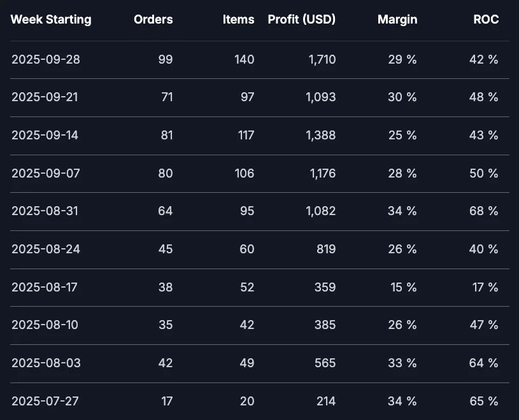Viewport: 519px width, 420px height.
Task: Click the 65 % ROC cell
Action: 484,402
